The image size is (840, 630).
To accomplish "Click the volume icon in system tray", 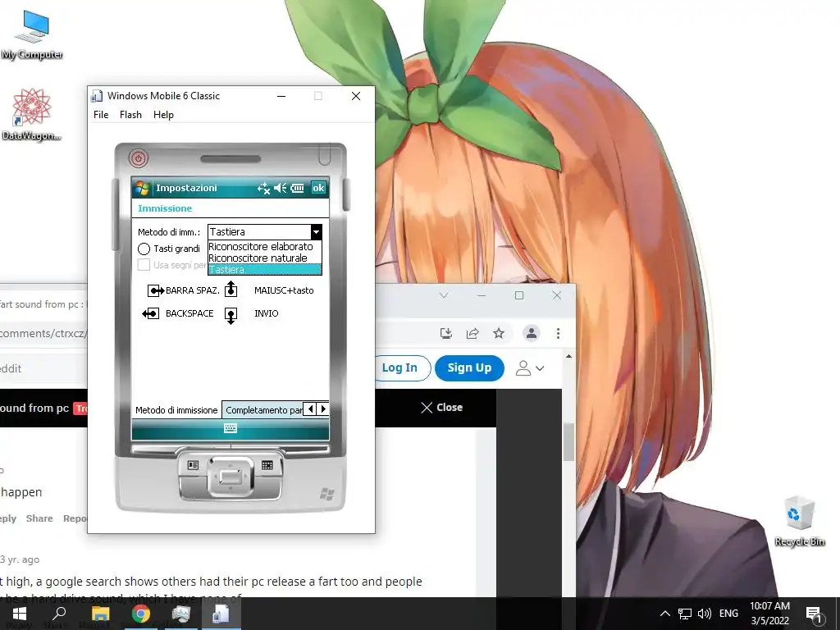I will pos(705,614).
